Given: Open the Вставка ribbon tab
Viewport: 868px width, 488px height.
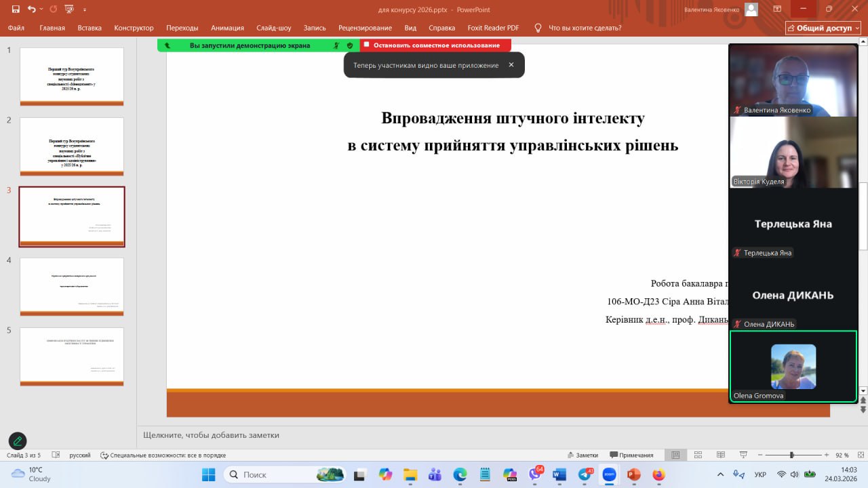Looking at the screenshot, I should tap(90, 28).
